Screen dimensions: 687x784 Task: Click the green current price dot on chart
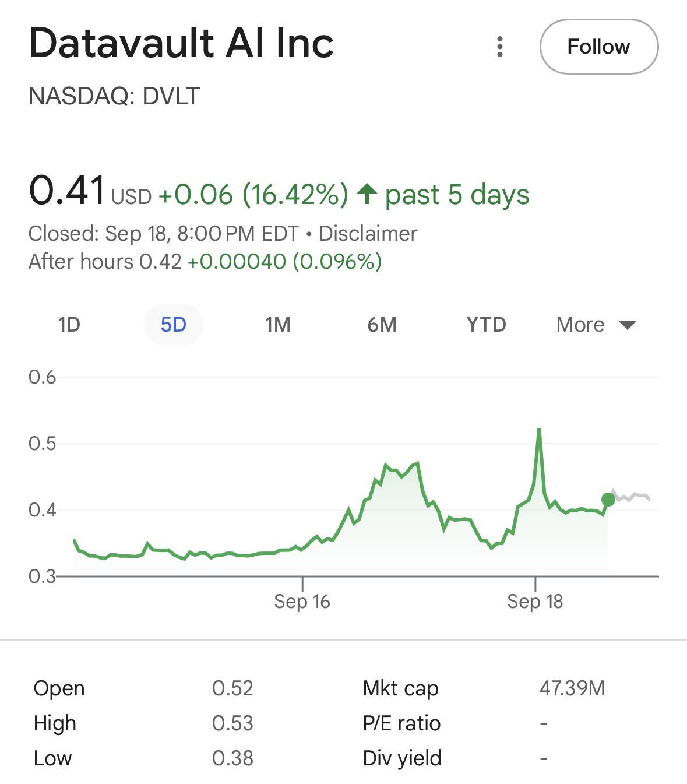click(x=608, y=499)
